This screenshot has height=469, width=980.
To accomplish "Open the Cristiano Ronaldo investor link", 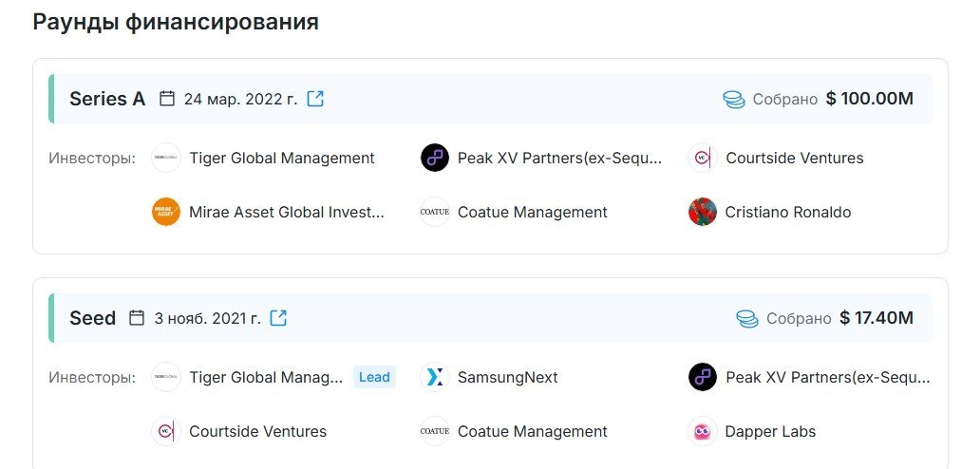I will point(787,213).
